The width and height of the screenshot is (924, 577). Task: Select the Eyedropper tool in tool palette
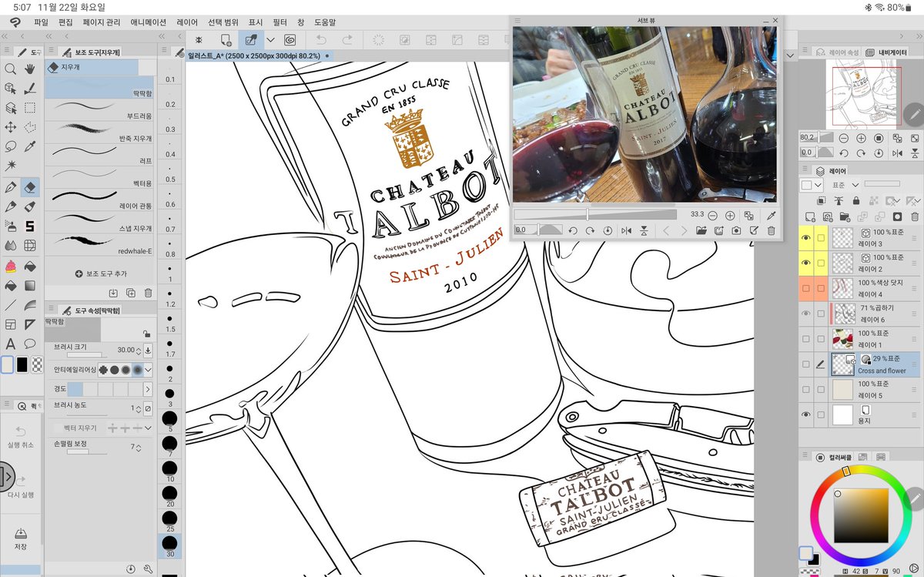click(30, 146)
